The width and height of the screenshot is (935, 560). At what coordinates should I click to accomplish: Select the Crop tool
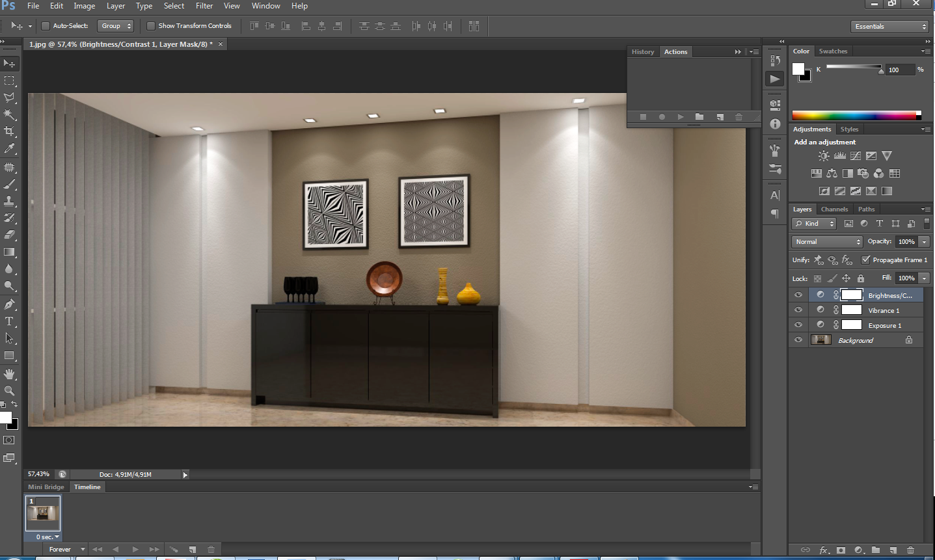pos(9,131)
